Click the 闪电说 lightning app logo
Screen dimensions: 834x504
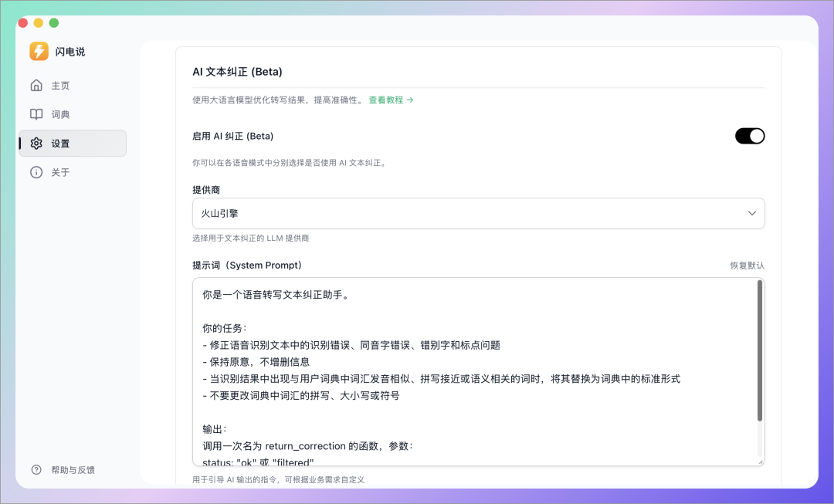point(39,51)
